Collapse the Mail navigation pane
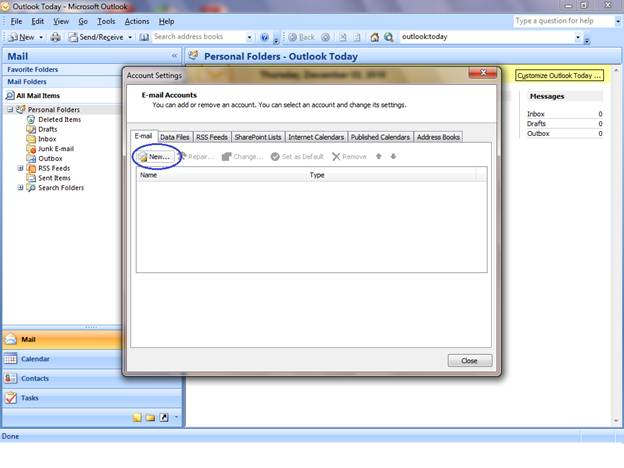The width and height of the screenshot is (624, 468). 174,56
